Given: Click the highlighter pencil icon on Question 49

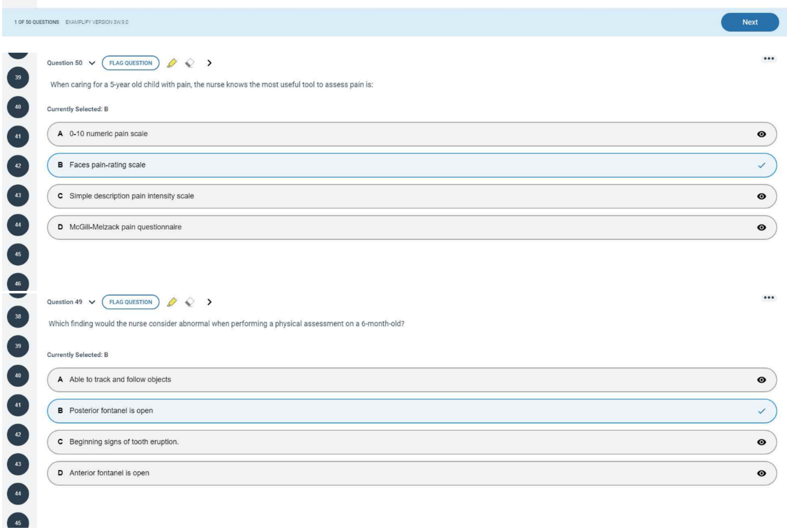Looking at the screenshot, I should pyautogui.click(x=172, y=302).
